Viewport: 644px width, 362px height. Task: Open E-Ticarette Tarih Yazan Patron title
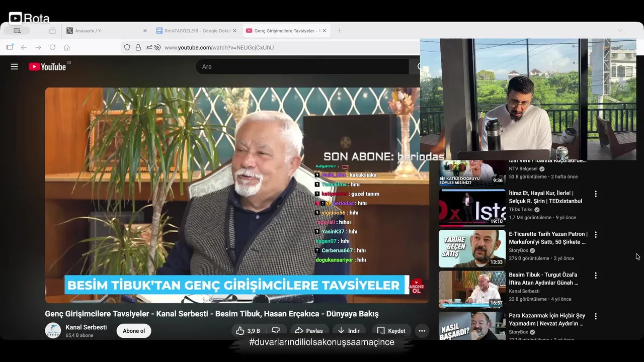pos(548,238)
